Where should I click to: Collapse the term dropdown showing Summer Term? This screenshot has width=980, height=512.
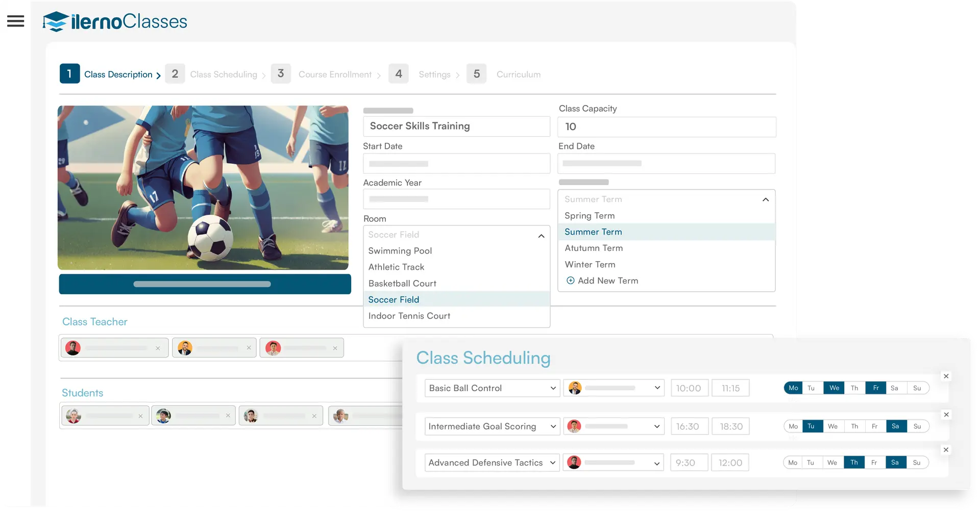pyautogui.click(x=765, y=199)
